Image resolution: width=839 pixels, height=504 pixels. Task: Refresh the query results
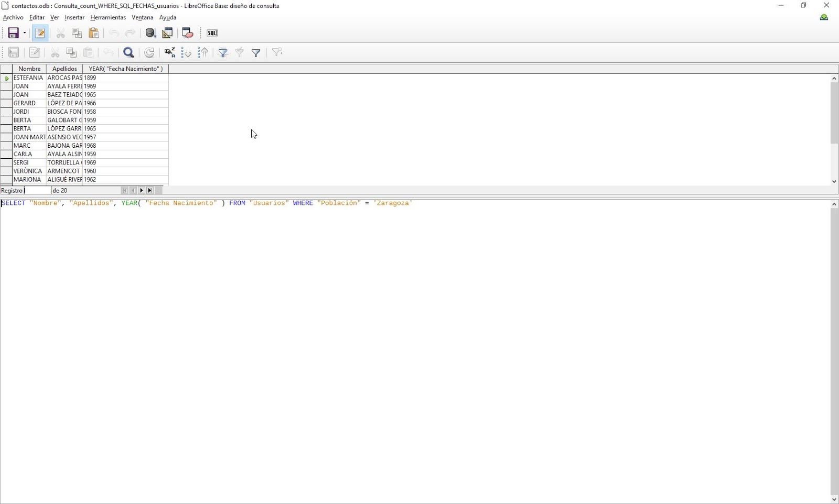tap(149, 52)
